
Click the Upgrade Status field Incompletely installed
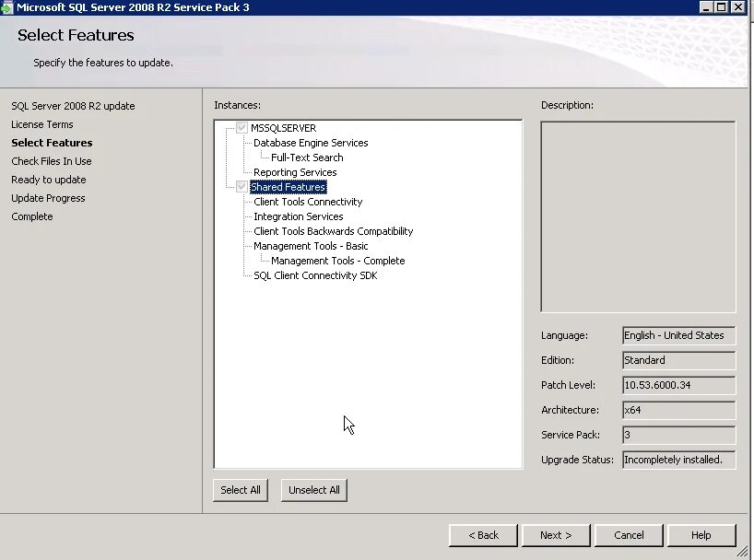(x=678, y=460)
